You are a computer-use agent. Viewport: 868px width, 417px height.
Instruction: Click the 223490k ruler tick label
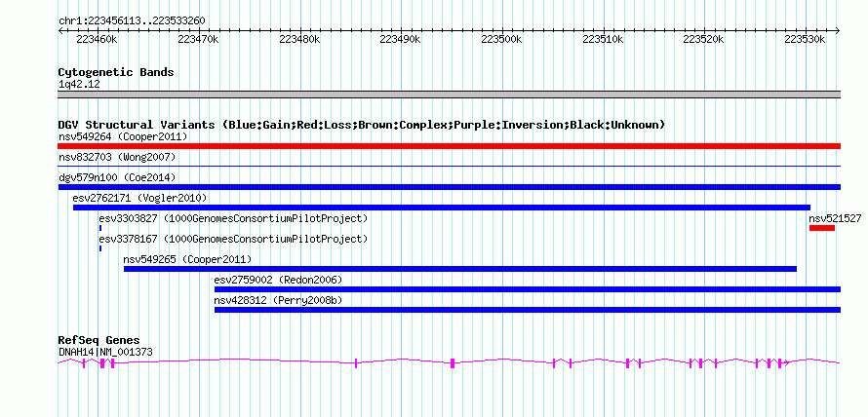(x=400, y=39)
